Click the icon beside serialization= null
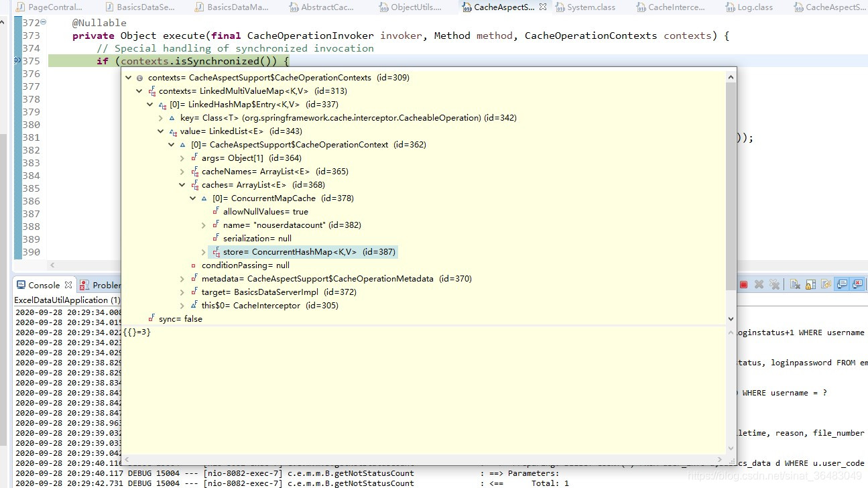The width and height of the screenshot is (868, 488). (216, 239)
